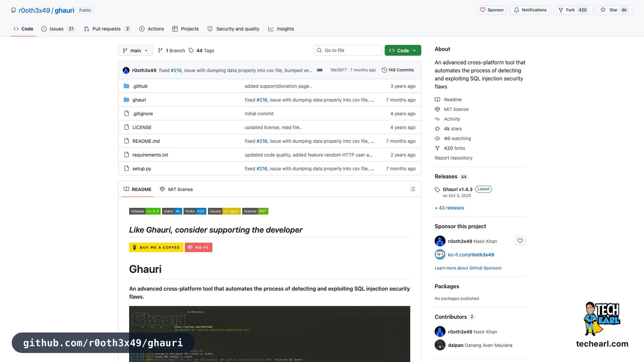Expand the green Code dropdown button
This screenshot has width=644, height=362.
tap(402, 50)
